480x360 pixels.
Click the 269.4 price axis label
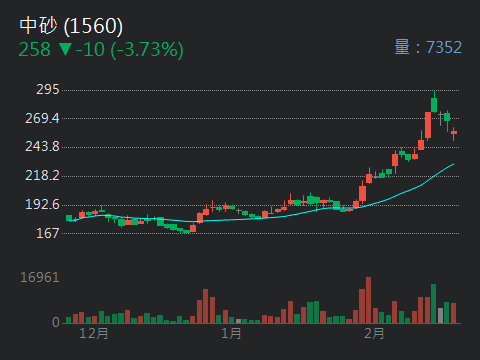click(42, 118)
